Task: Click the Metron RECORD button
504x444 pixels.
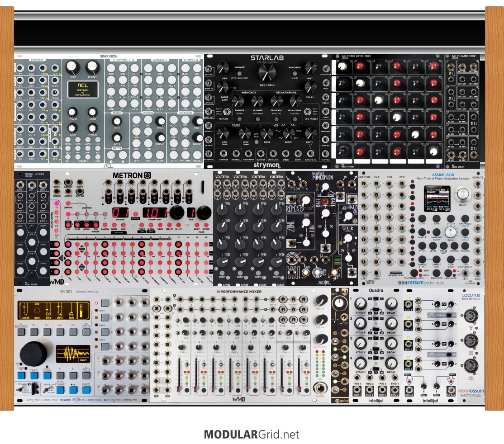Action: [x=206, y=225]
